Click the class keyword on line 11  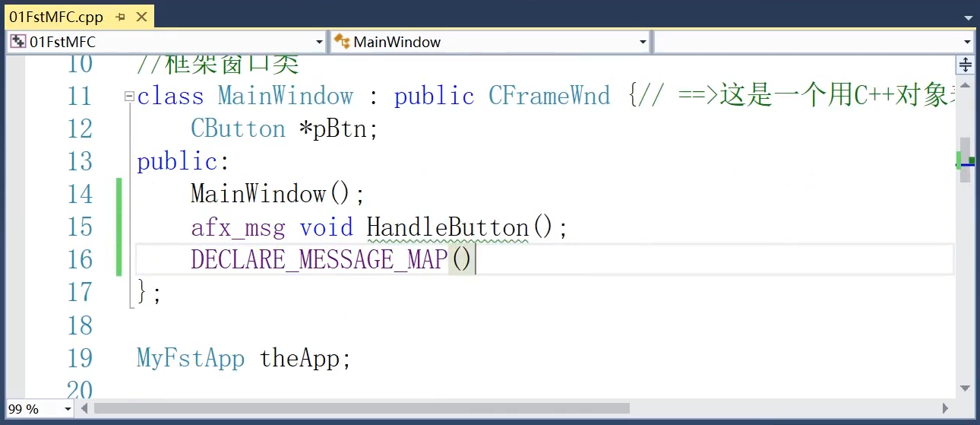170,96
